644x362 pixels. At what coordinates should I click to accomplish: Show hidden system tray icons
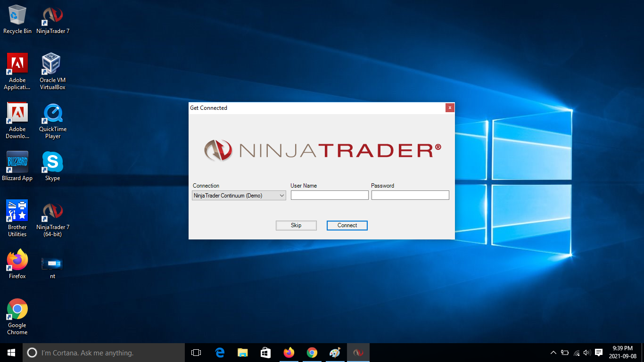553,353
